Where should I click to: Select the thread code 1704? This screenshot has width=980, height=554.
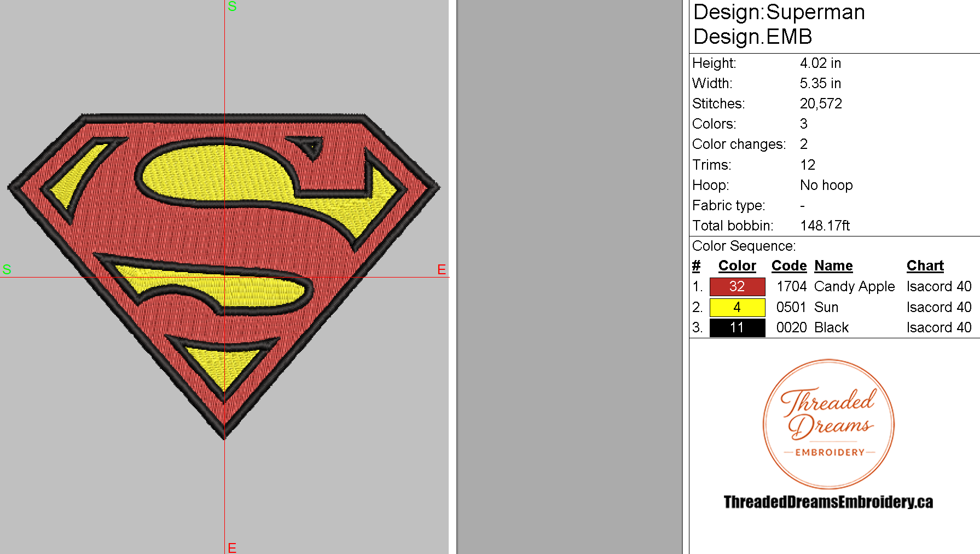click(x=791, y=286)
